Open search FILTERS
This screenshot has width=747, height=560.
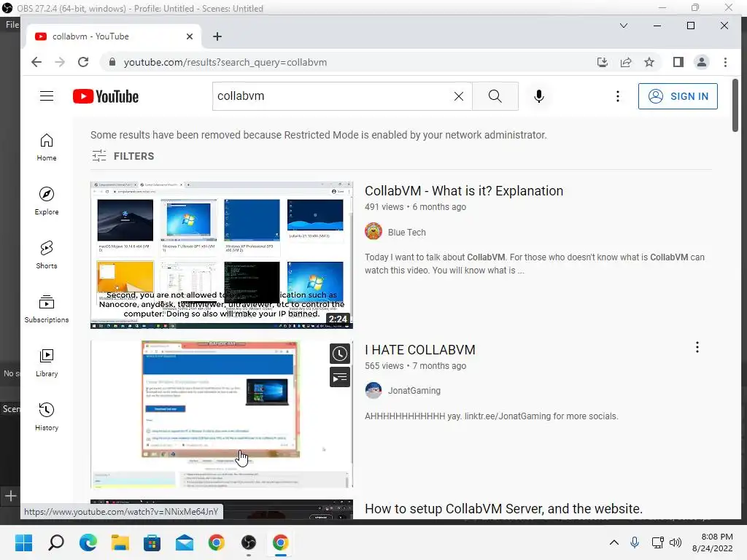pos(123,156)
